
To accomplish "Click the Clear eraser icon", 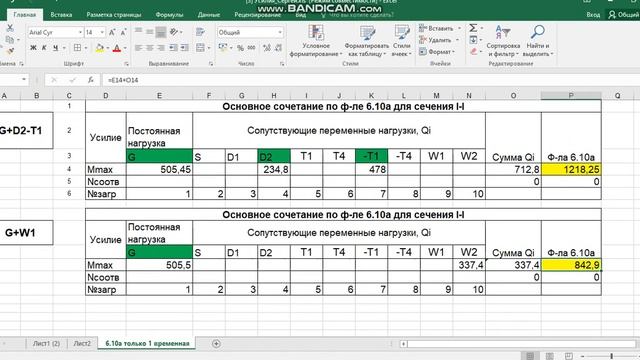I will pos(473,51).
